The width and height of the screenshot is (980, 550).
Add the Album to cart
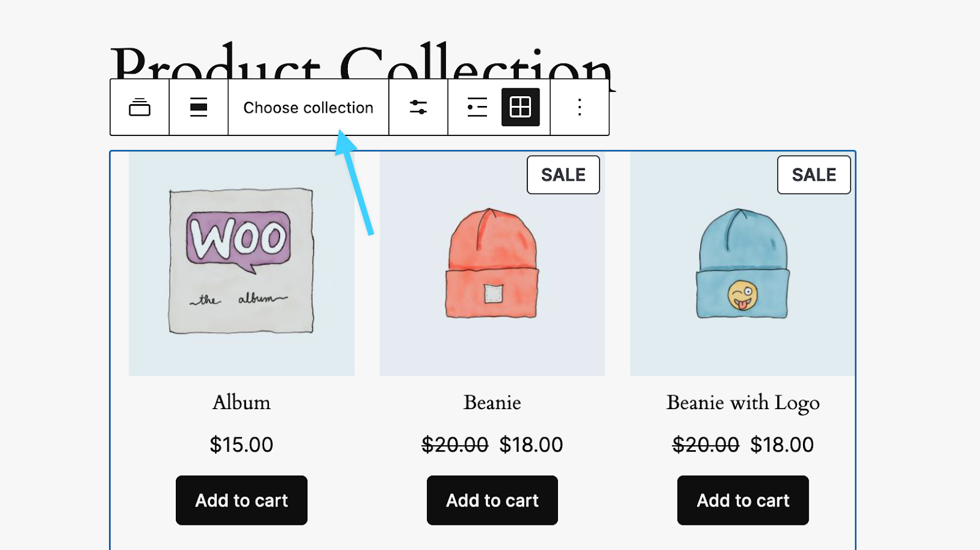[x=241, y=500]
